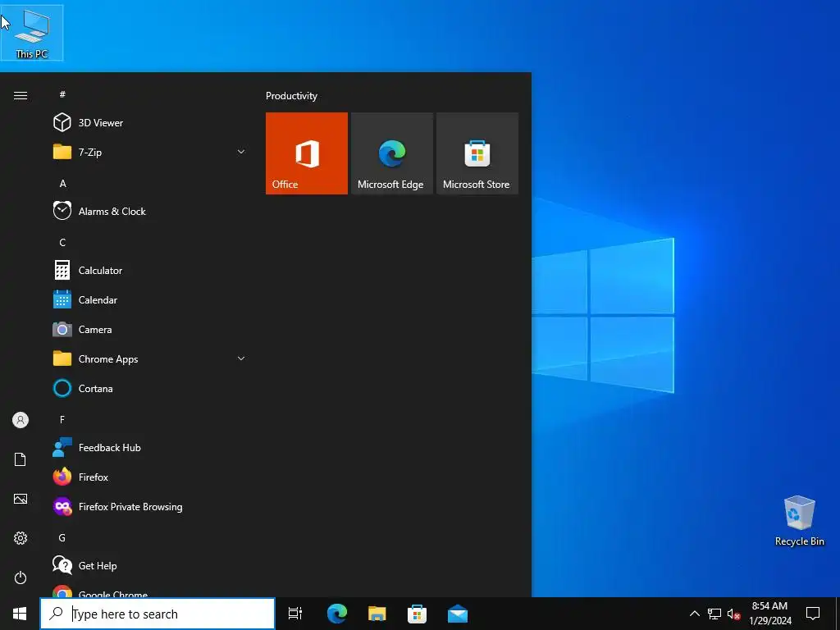840x630 pixels.
Task: Open Documents from the Start sidebar
Action: pyautogui.click(x=21, y=459)
